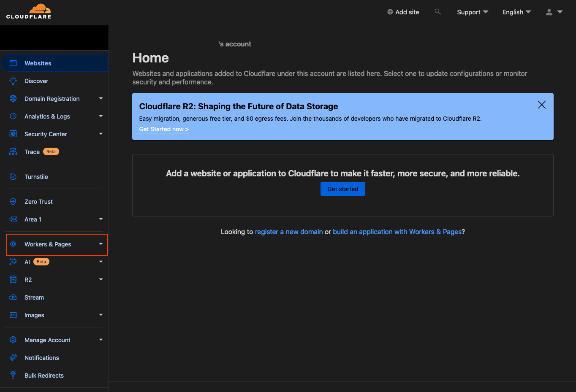Image resolution: width=576 pixels, height=392 pixels.
Task: Click the Security Center shield icon
Action: coord(13,134)
